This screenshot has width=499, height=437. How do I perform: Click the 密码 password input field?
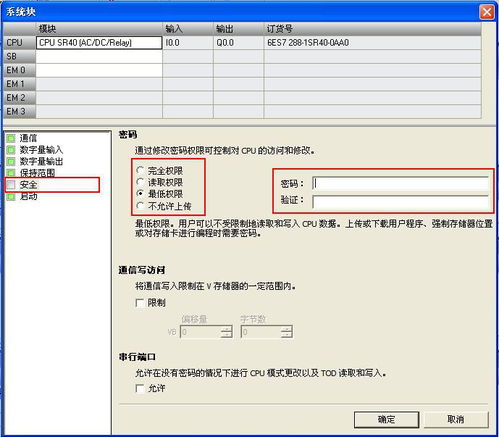coord(401,184)
